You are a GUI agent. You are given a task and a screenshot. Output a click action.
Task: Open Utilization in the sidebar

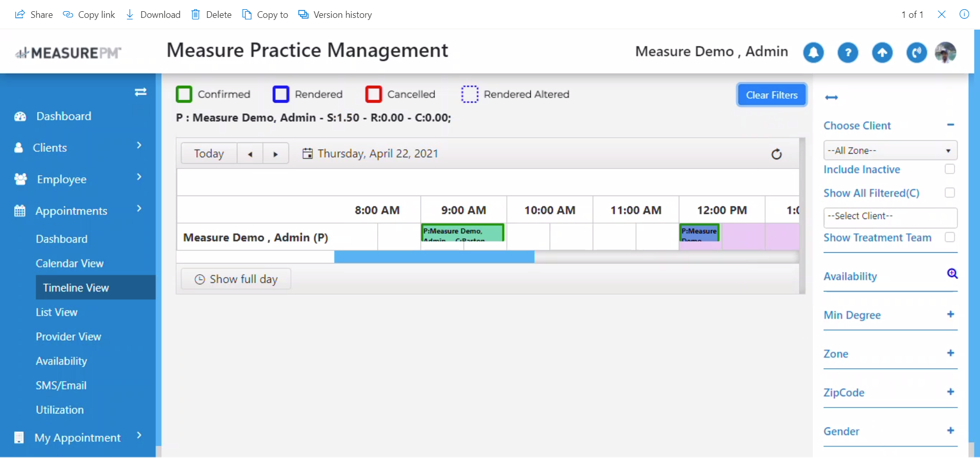(x=60, y=410)
